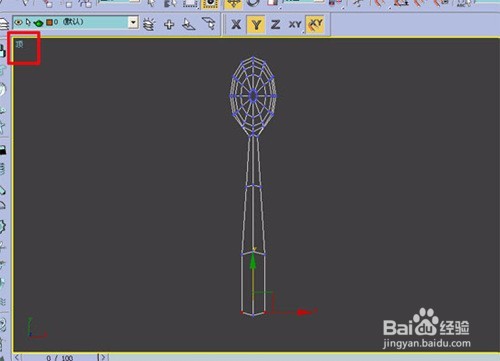The width and height of the screenshot is (500, 361).
Task: Toggle the Y axis constraint button
Action: click(256, 24)
